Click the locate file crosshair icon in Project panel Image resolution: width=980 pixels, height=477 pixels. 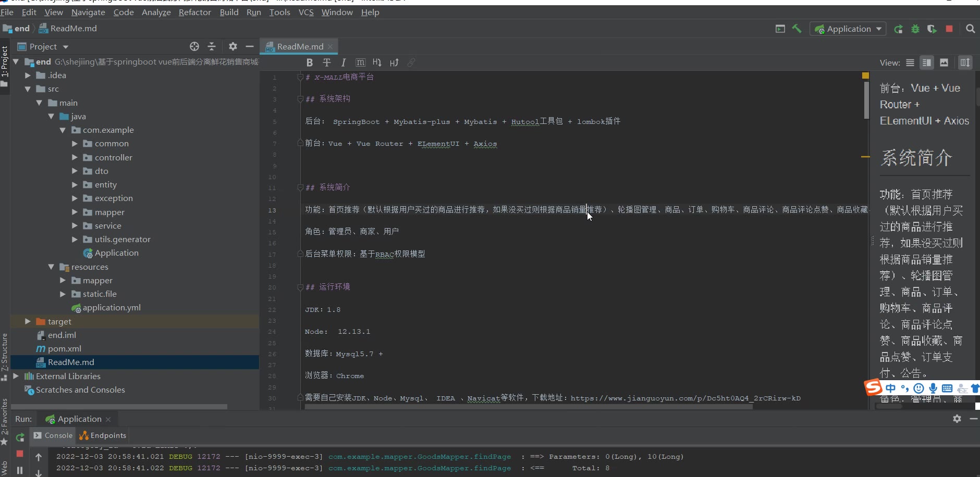[x=194, y=46]
